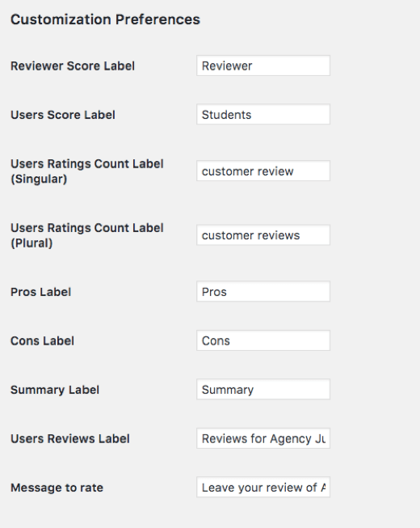Click the field containing 'customer review' singular

pyautogui.click(x=263, y=171)
